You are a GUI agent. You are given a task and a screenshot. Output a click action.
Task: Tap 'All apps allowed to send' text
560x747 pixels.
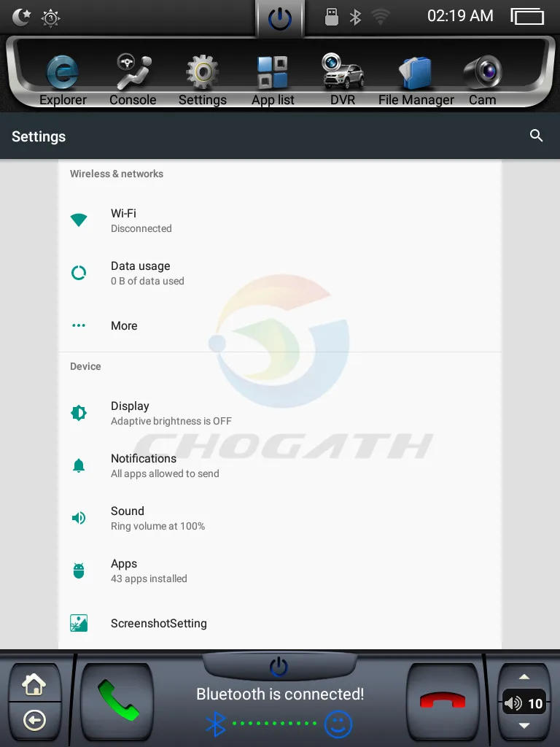[x=165, y=473]
